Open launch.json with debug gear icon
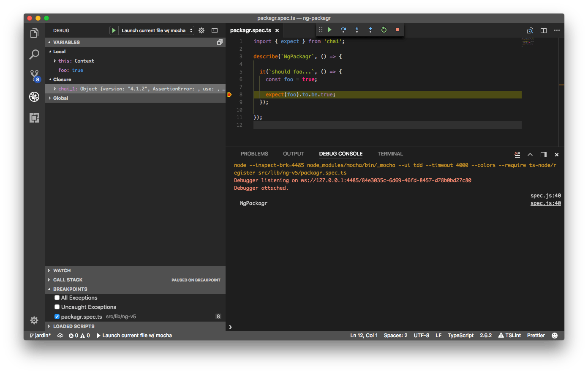 [201, 30]
